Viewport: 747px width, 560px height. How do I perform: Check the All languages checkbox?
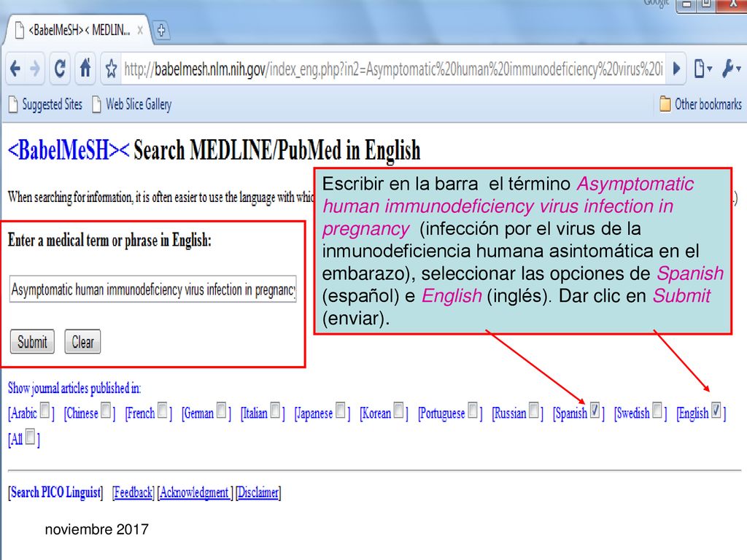tap(30, 437)
